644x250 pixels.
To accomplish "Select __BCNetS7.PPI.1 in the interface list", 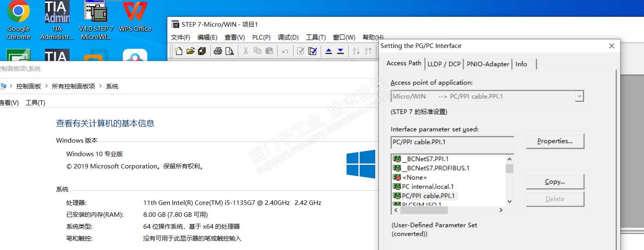I will [426, 159].
